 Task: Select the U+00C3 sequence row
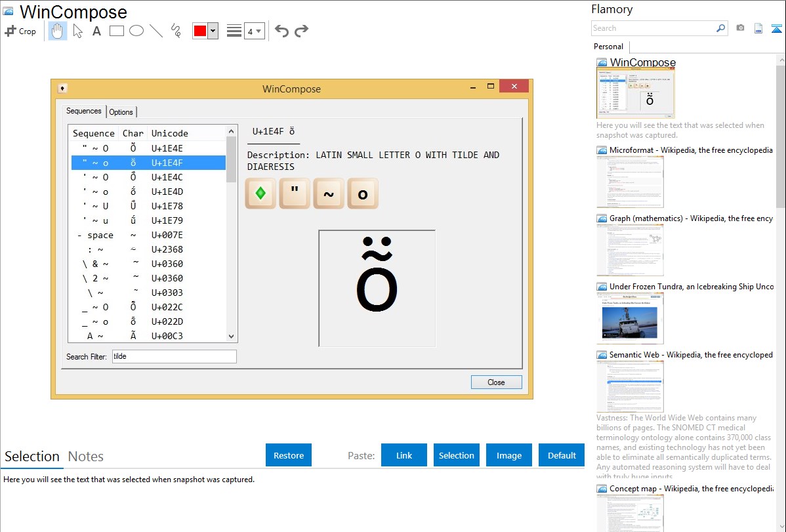(x=148, y=336)
